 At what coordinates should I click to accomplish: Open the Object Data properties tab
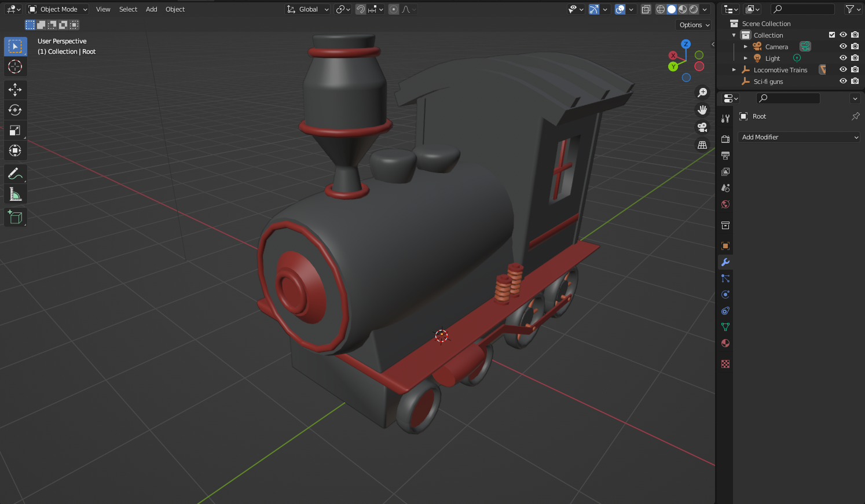pos(725,327)
